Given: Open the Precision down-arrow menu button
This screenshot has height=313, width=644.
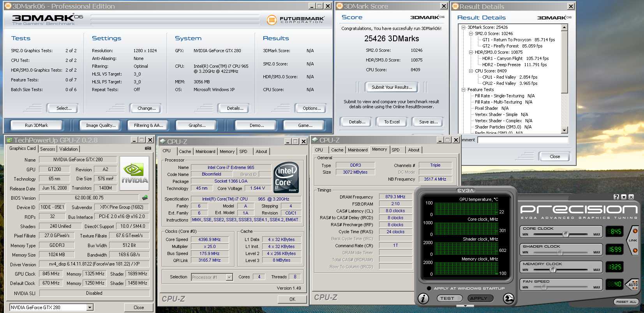Looking at the screenshot, I should (x=624, y=197).
